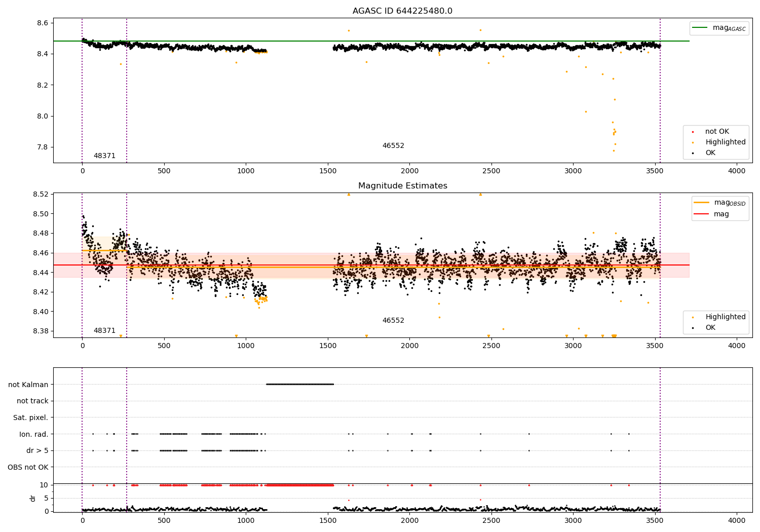Click y-axis tick 8.40 in middle panel

[41, 312]
